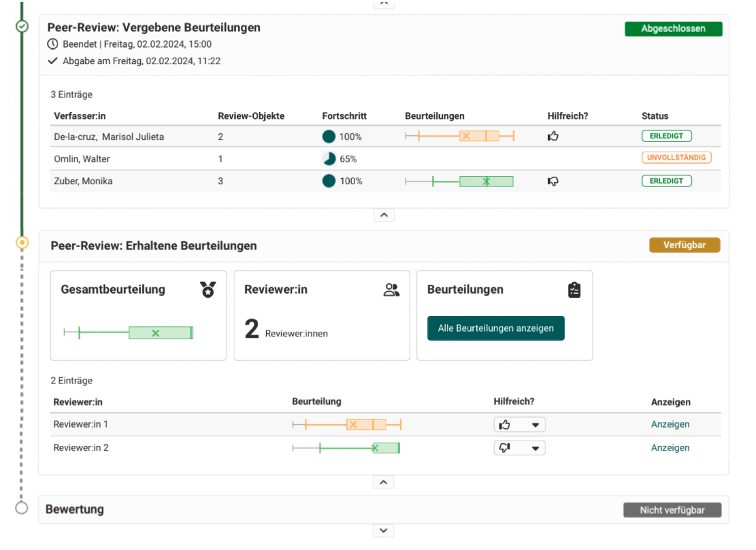756x550 pixels.
Task: Click the medal icon in Gesamtbeurteilung card
Action: [208, 290]
